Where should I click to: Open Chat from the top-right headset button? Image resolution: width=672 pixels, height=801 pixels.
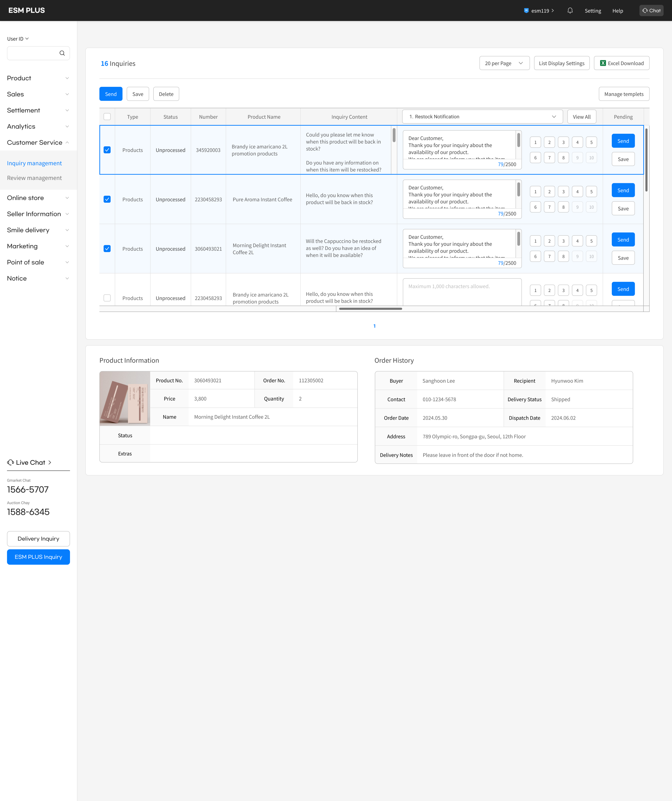(651, 11)
